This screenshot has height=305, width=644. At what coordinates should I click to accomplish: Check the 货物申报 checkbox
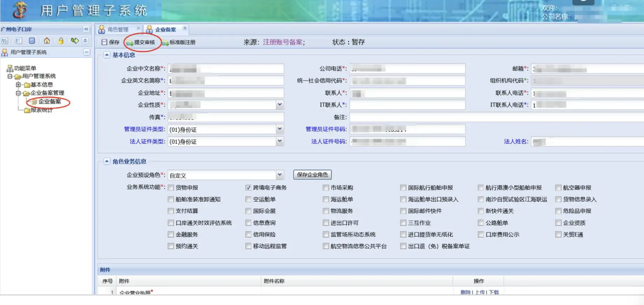pyautogui.click(x=171, y=188)
